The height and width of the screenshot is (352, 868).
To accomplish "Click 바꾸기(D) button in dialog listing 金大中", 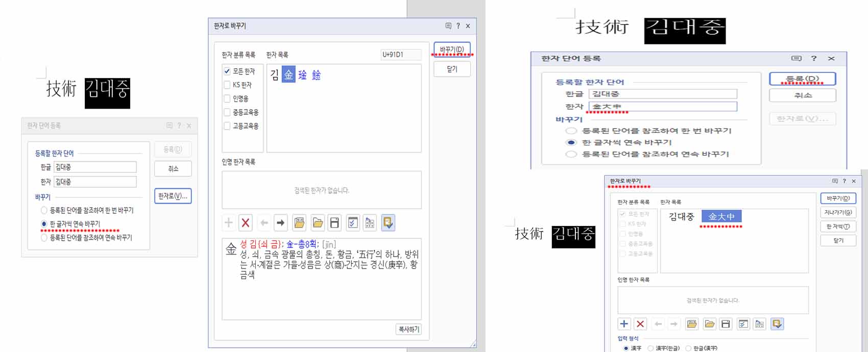I will coord(838,198).
